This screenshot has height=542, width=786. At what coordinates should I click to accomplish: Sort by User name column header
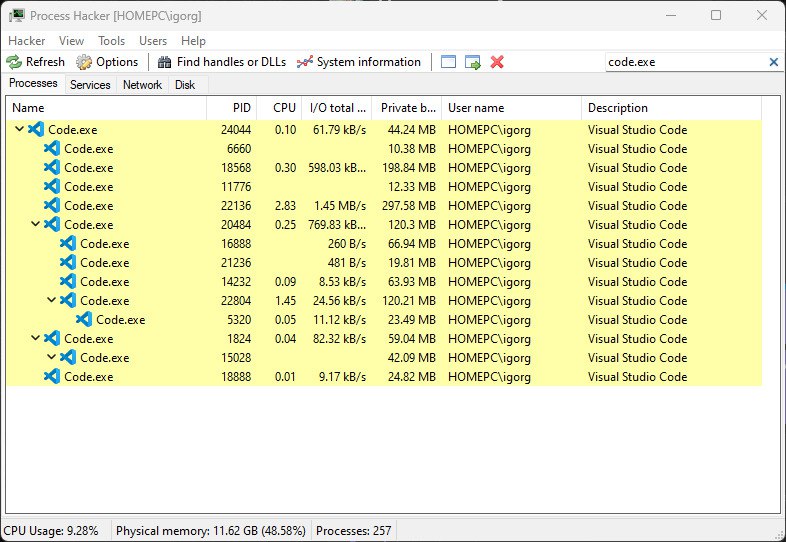(511, 108)
